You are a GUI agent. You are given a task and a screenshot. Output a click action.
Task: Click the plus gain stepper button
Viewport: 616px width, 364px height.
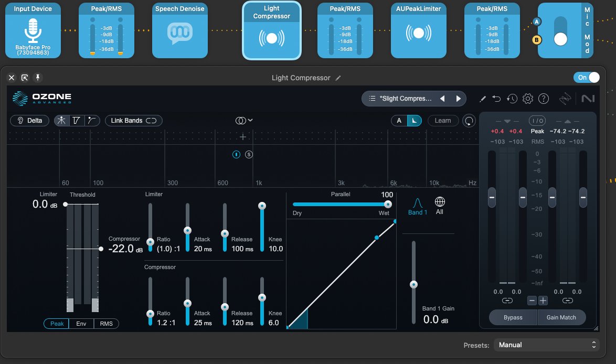point(543,301)
